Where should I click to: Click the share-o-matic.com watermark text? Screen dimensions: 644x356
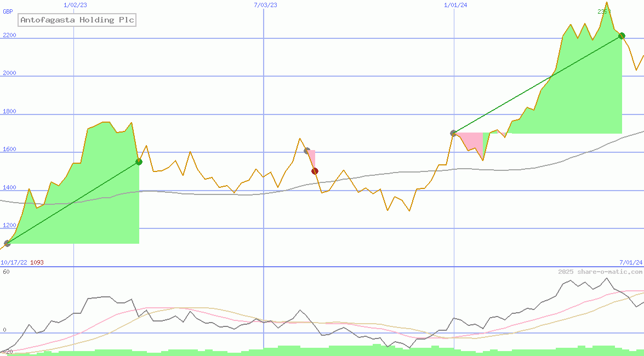click(x=600, y=272)
